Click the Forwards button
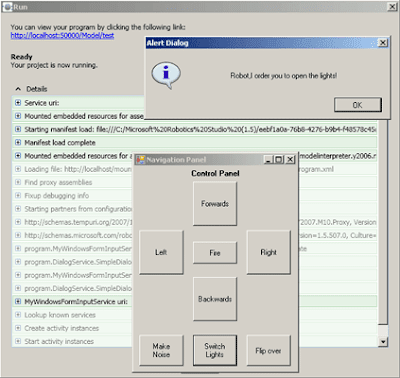Viewport: 400px width, 378px height. click(215, 204)
